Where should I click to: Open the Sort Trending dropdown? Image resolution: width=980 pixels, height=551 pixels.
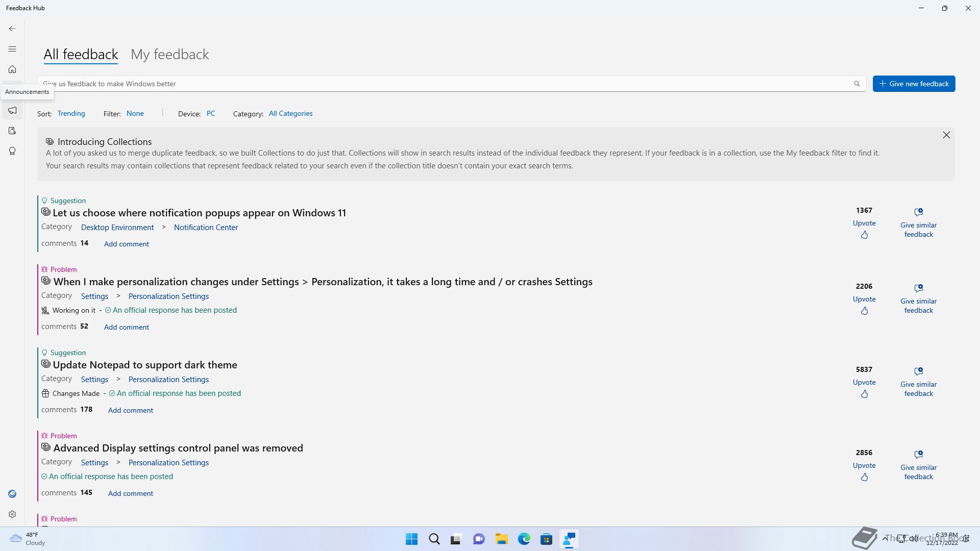pos(71,113)
